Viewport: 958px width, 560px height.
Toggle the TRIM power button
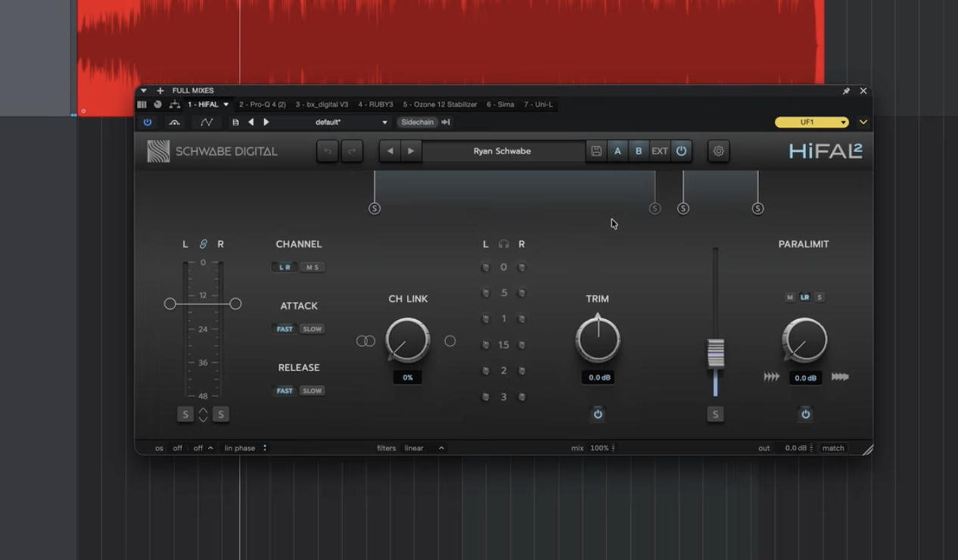[598, 414]
